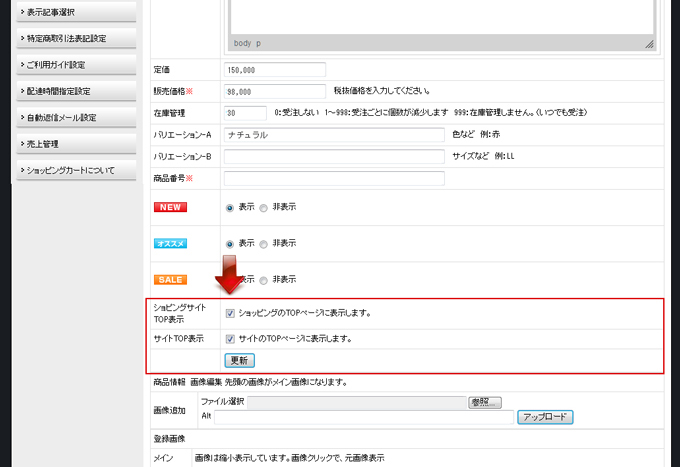Screen dimensions: 680x467
Task: Toggle サイトのTOPページに表示します checkbox
Action: click(231, 339)
